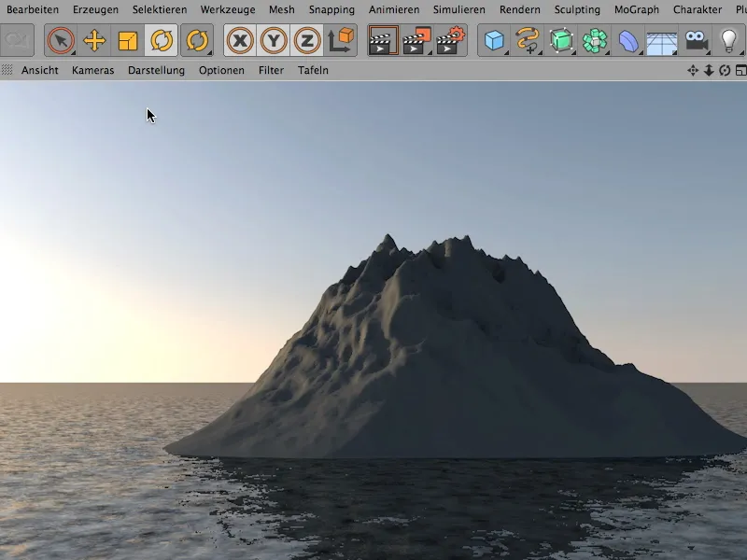
Task: Open the Simulieren menu
Action: [x=458, y=9]
